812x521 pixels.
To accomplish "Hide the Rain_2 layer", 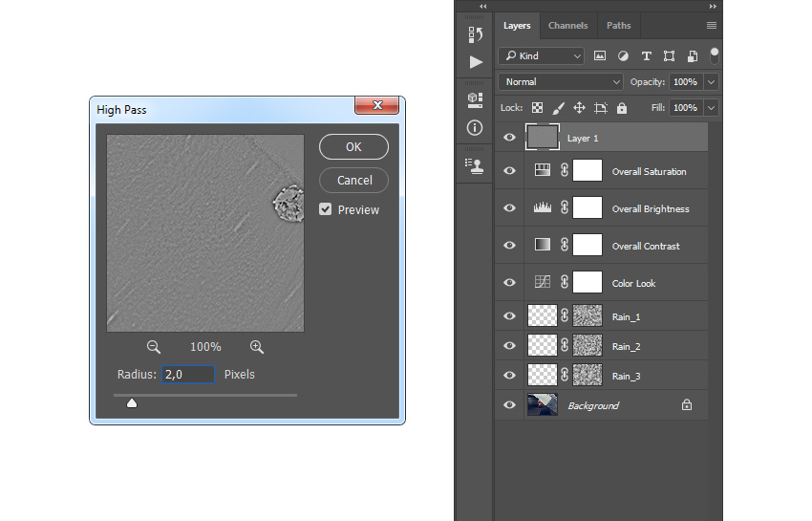I will point(509,346).
